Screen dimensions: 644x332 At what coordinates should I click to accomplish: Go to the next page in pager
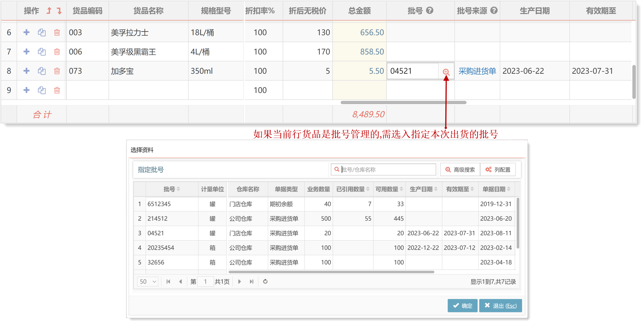(239, 281)
